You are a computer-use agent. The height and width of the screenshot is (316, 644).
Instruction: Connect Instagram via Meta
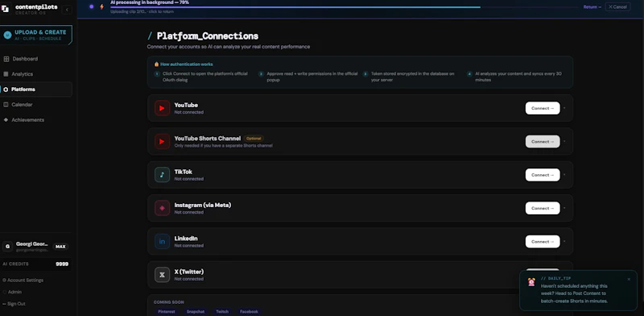tap(543, 208)
